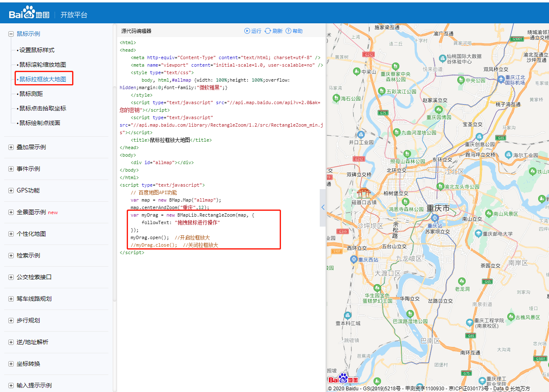Expand the 逆/地址解析 section
This screenshot has height=392, width=549.
(11, 342)
